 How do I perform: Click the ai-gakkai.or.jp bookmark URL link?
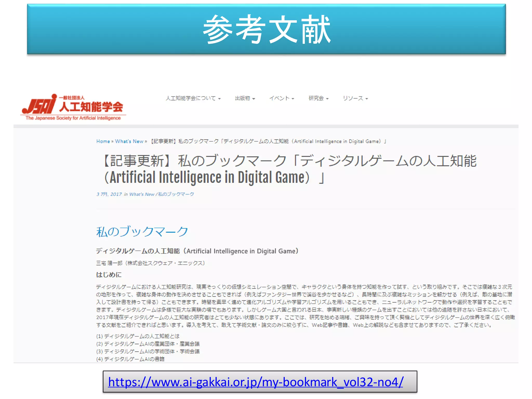click(x=256, y=382)
